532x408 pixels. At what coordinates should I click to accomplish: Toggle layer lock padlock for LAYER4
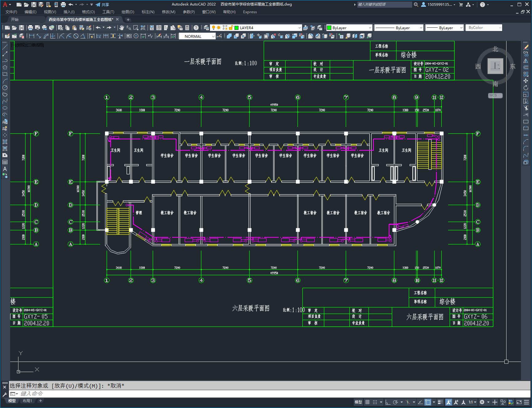click(x=231, y=28)
